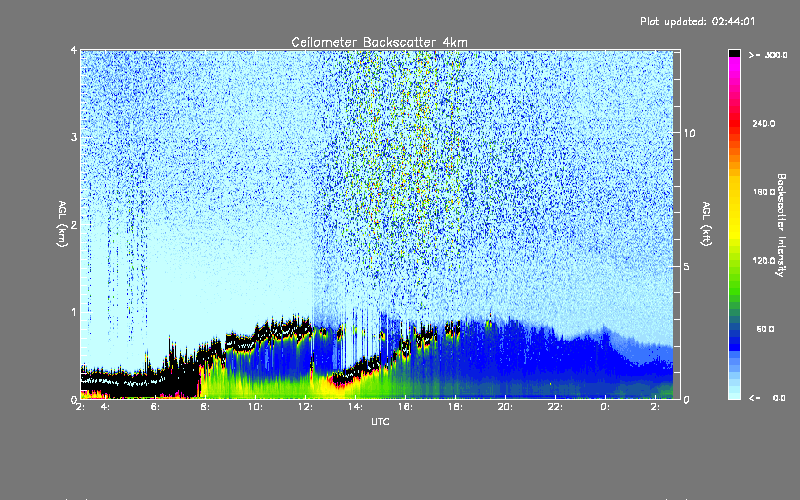
Task: Click the "14:" UTC tick label
Action: click(355, 407)
